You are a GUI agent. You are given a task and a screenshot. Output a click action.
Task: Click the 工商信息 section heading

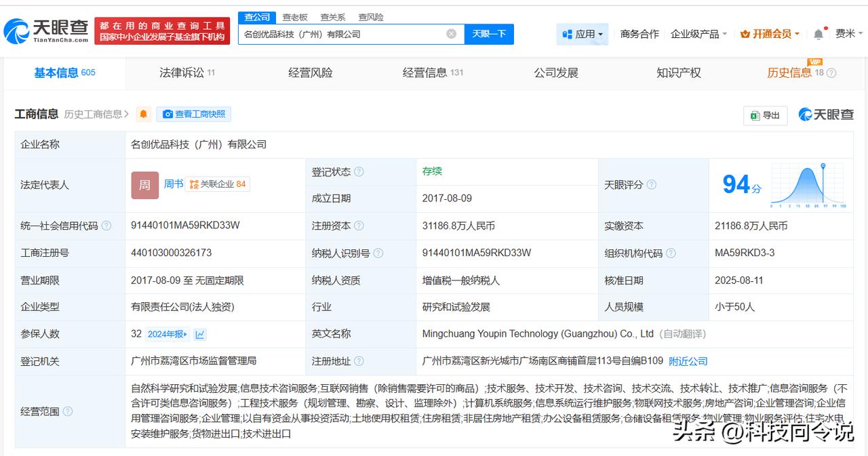[37, 115]
